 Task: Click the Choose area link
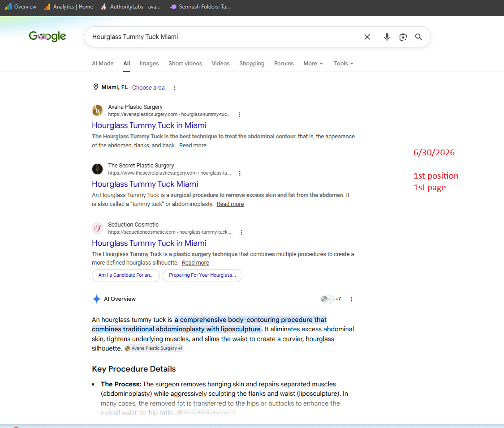coord(148,88)
